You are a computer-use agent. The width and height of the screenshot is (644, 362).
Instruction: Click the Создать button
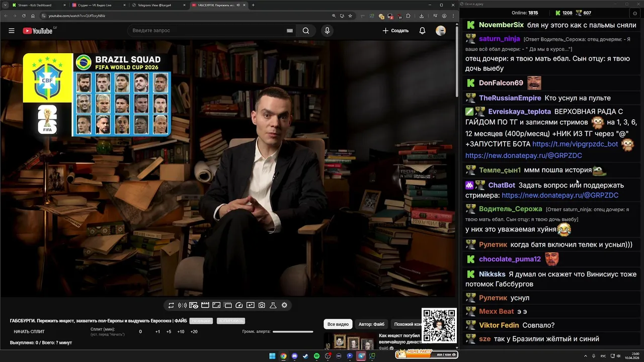tap(395, 31)
